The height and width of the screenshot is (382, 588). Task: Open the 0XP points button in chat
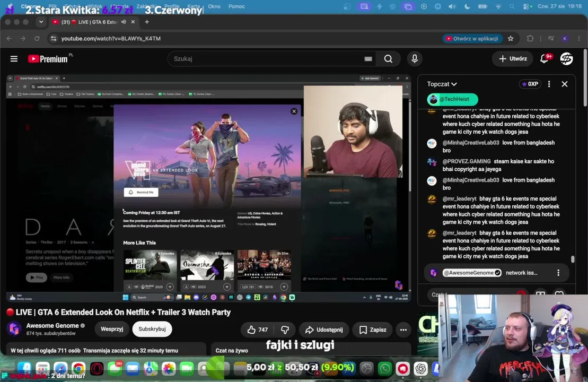[x=530, y=84]
